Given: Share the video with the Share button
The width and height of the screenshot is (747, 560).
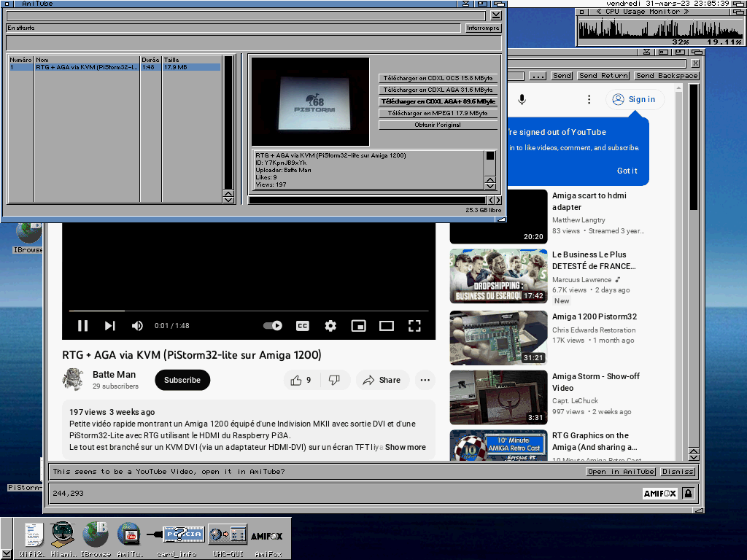Looking at the screenshot, I should click(382, 380).
